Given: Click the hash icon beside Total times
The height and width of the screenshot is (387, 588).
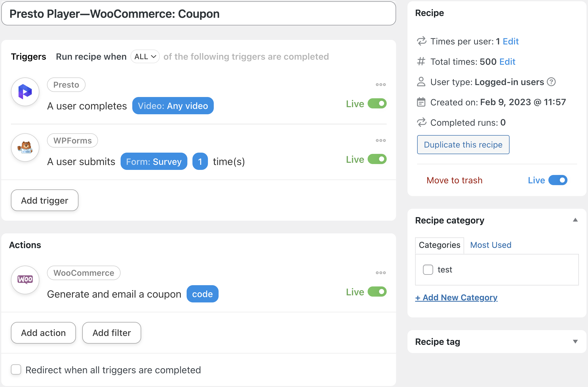Looking at the screenshot, I should (x=421, y=61).
